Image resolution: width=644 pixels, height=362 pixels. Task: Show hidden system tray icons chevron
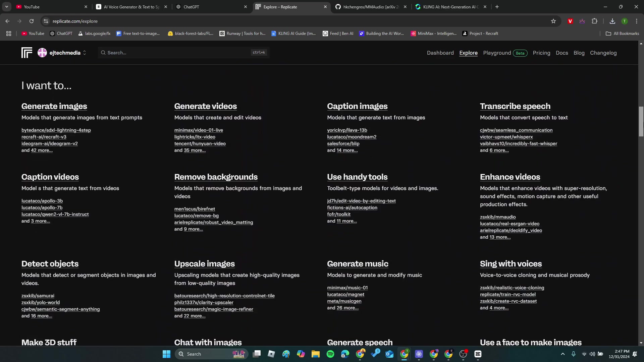(563, 354)
